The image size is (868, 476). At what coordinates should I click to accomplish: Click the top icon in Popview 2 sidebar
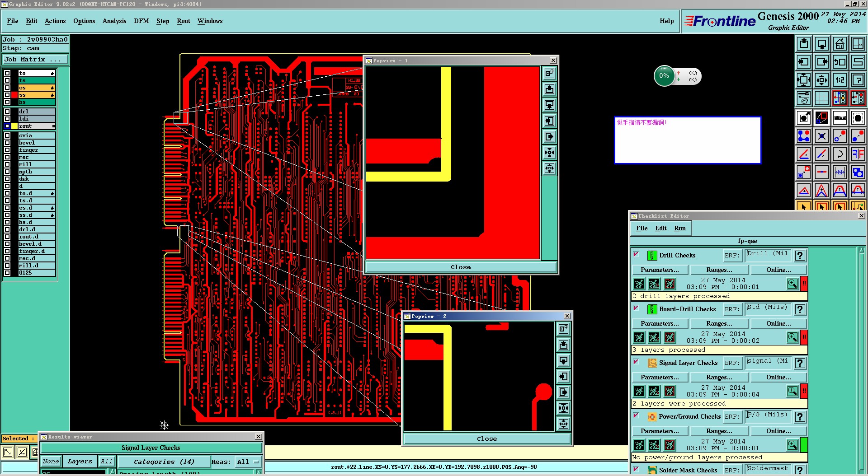point(563,329)
